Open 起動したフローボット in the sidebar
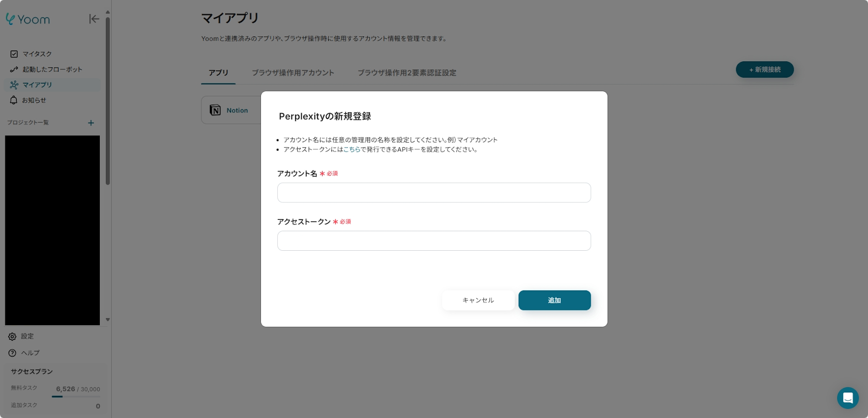Viewport: 868px width, 418px height. coord(53,69)
